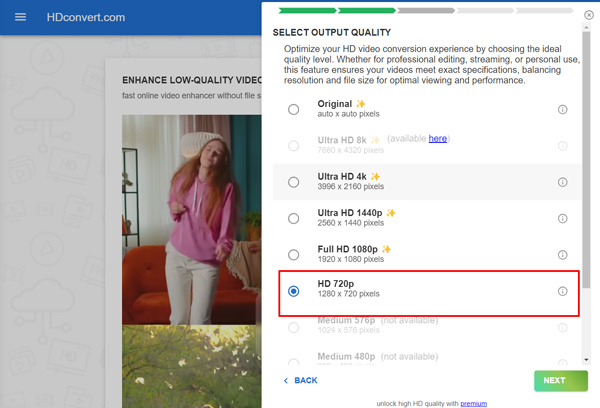Click the BACK button
Screen dimensions: 600x408
pos(300,380)
